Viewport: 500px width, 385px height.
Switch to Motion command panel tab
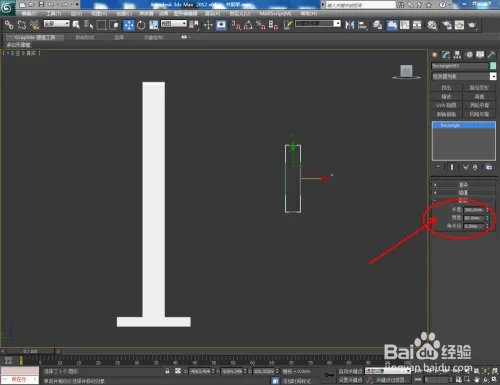point(469,55)
